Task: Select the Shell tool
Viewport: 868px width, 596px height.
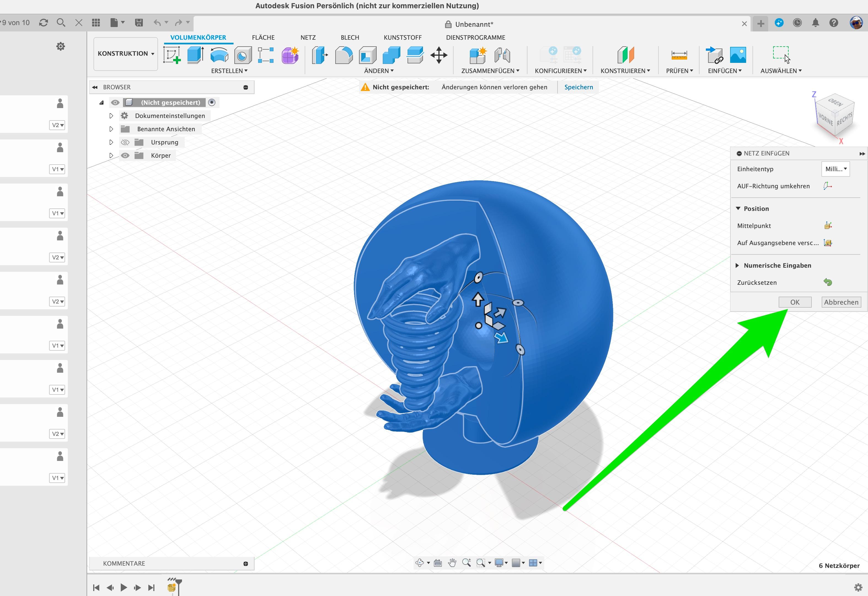Action: (x=368, y=55)
